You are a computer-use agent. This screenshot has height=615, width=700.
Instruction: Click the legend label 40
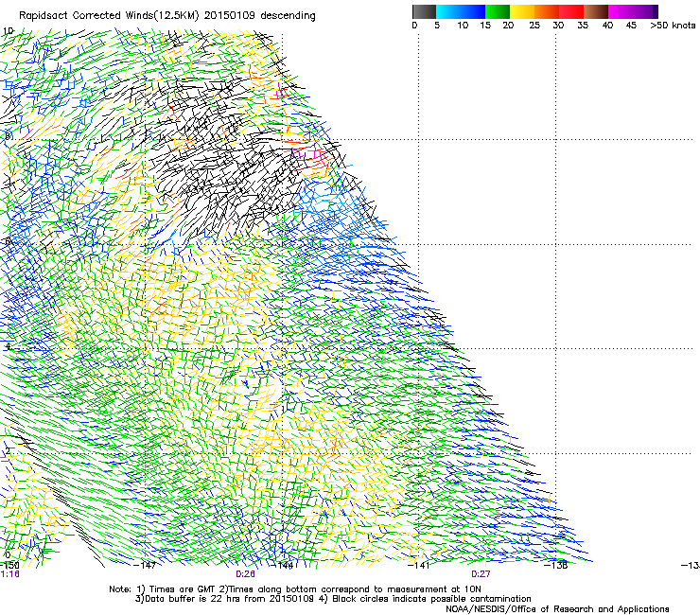(x=607, y=25)
